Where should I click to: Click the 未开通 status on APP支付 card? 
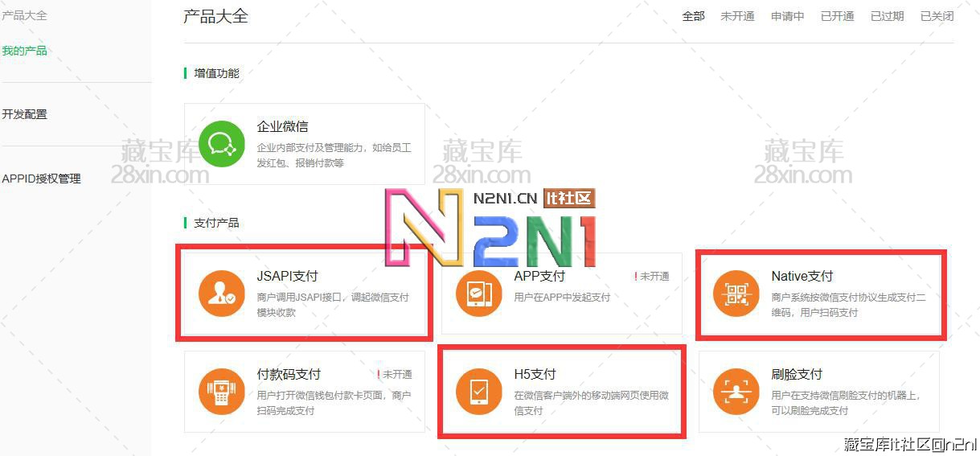point(654,276)
